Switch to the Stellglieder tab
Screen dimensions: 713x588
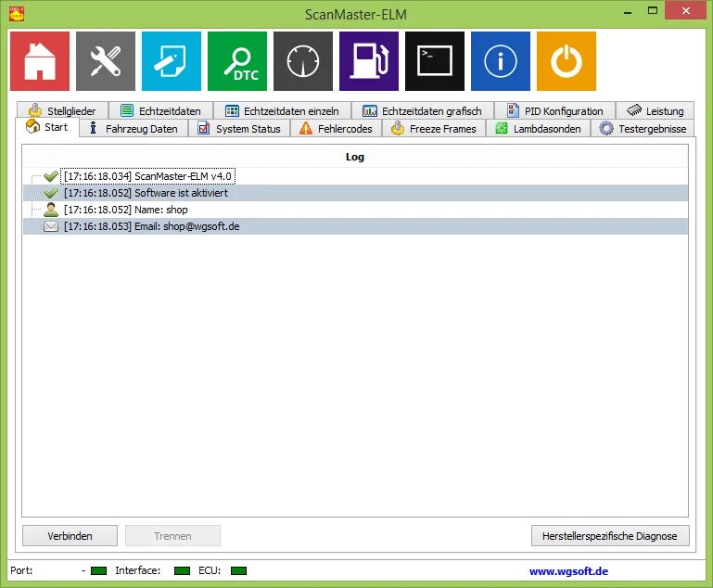(63, 110)
